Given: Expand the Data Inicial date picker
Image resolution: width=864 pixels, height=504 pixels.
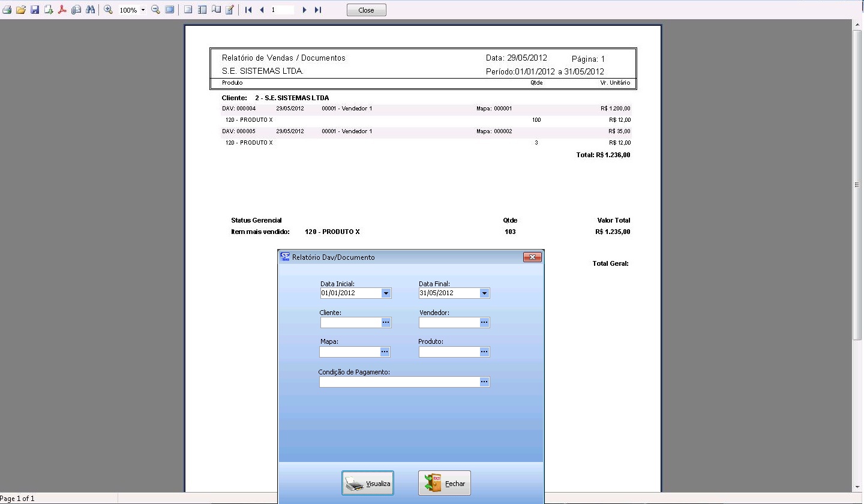Looking at the screenshot, I should (386, 293).
